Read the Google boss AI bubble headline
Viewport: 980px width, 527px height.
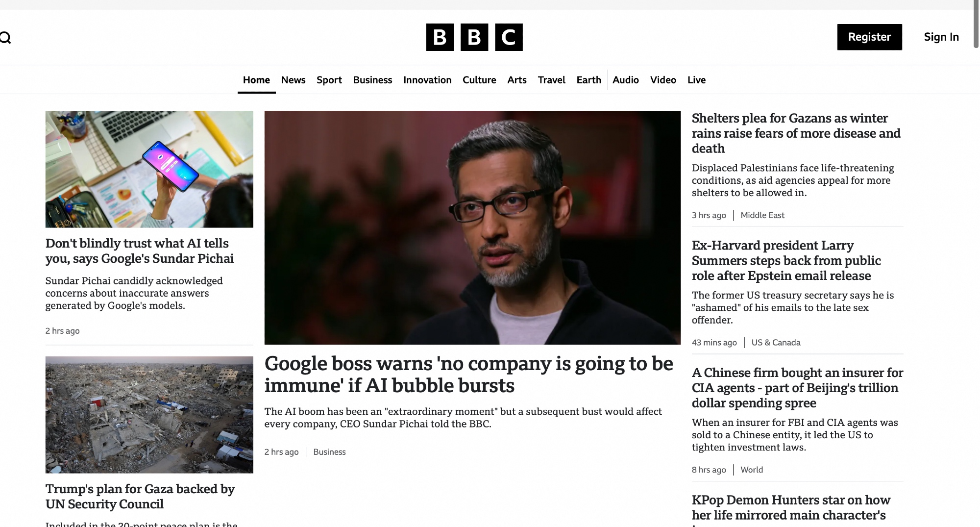pos(468,375)
